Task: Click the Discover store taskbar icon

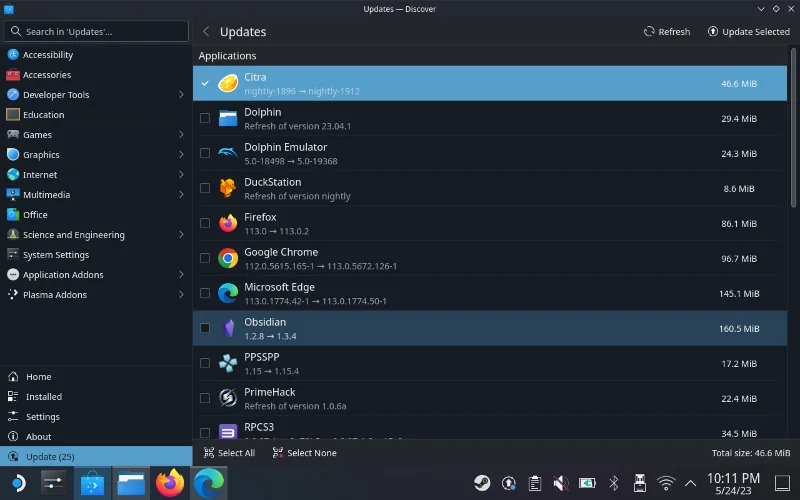Action: [92, 483]
